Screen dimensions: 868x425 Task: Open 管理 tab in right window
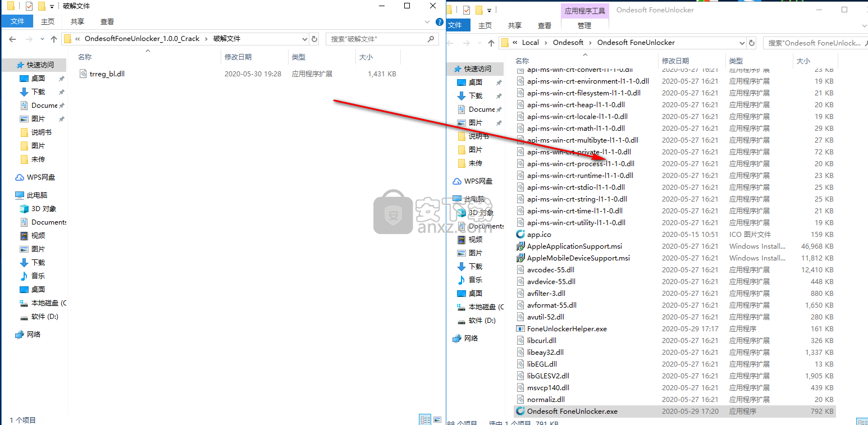[x=584, y=25]
